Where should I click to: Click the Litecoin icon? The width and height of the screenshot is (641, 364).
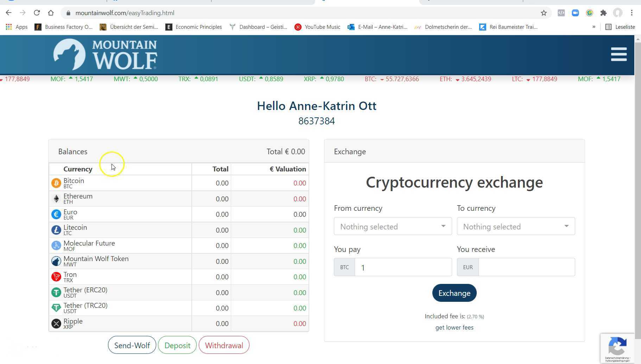(x=56, y=230)
